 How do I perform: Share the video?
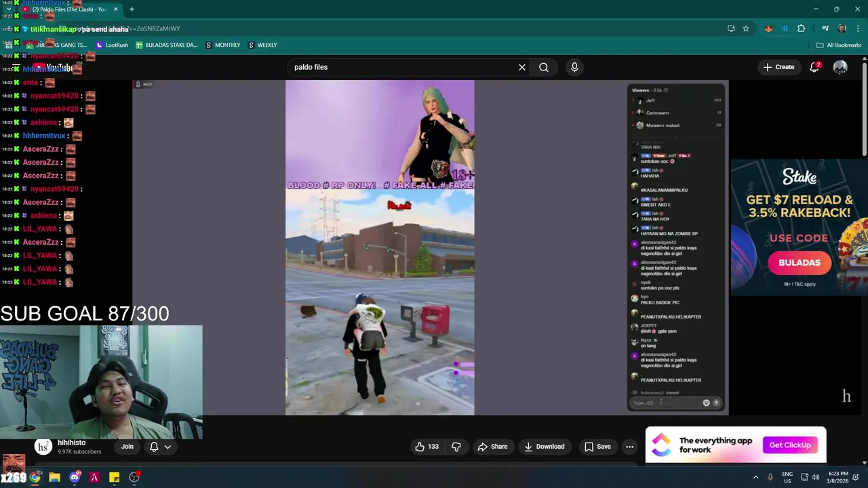[492, 447]
